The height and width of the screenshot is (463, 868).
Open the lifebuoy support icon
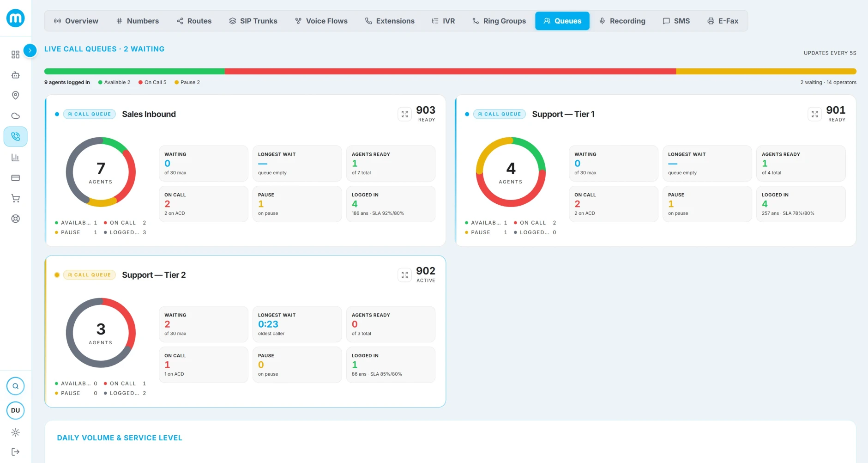click(x=15, y=219)
